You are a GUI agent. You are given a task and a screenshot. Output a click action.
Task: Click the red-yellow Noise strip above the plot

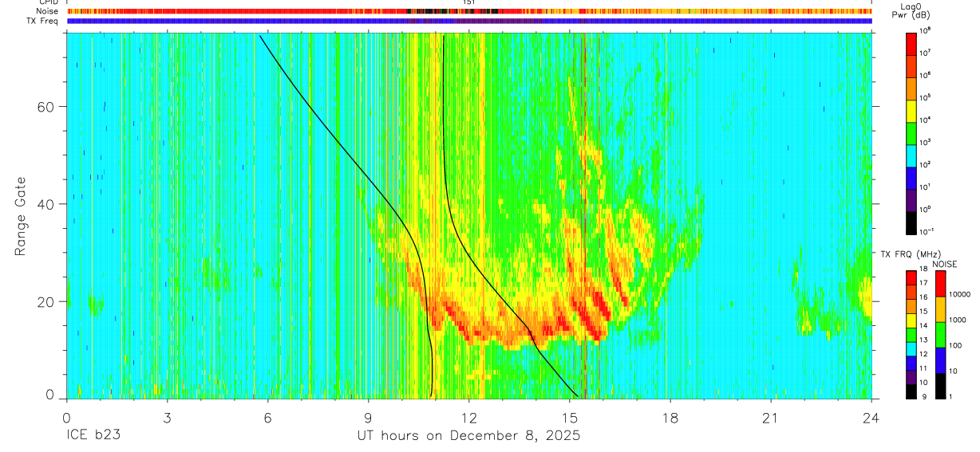coord(468,11)
